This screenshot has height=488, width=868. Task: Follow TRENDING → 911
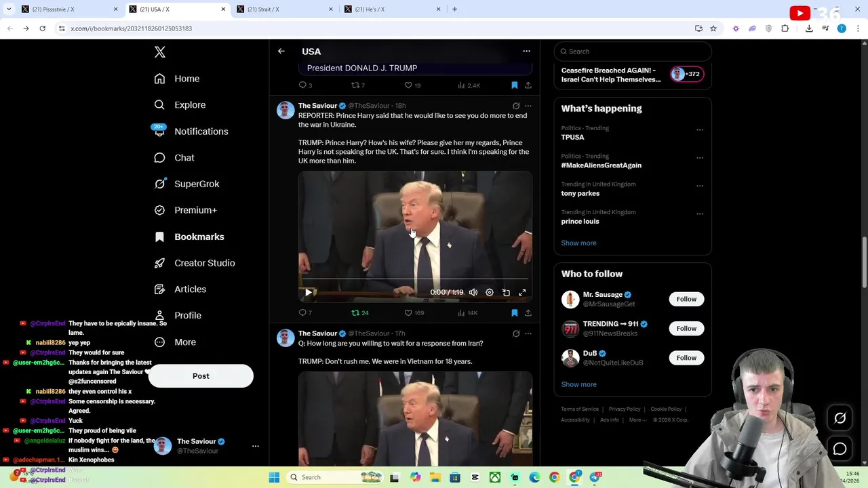click(x=686, y=329)
